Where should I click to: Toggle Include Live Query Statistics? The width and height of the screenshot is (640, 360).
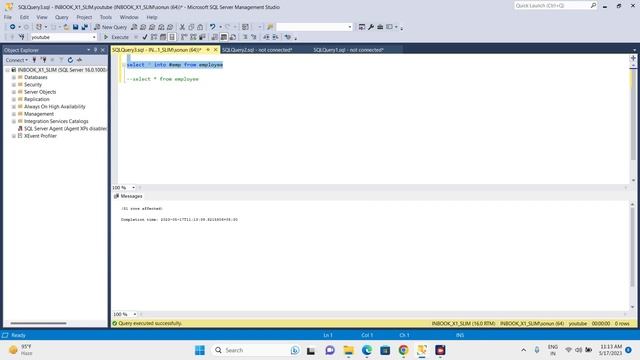(x=193, y=37)
